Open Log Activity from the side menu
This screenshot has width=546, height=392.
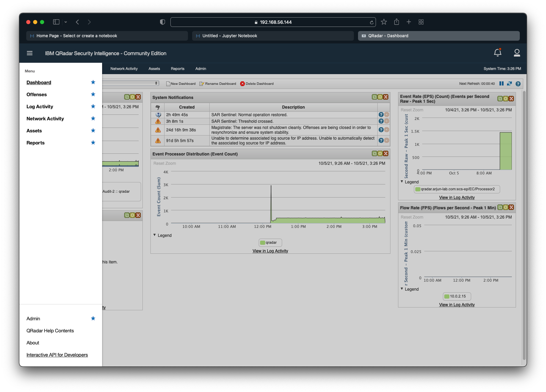pyautogui.click(x=40, y=107)
